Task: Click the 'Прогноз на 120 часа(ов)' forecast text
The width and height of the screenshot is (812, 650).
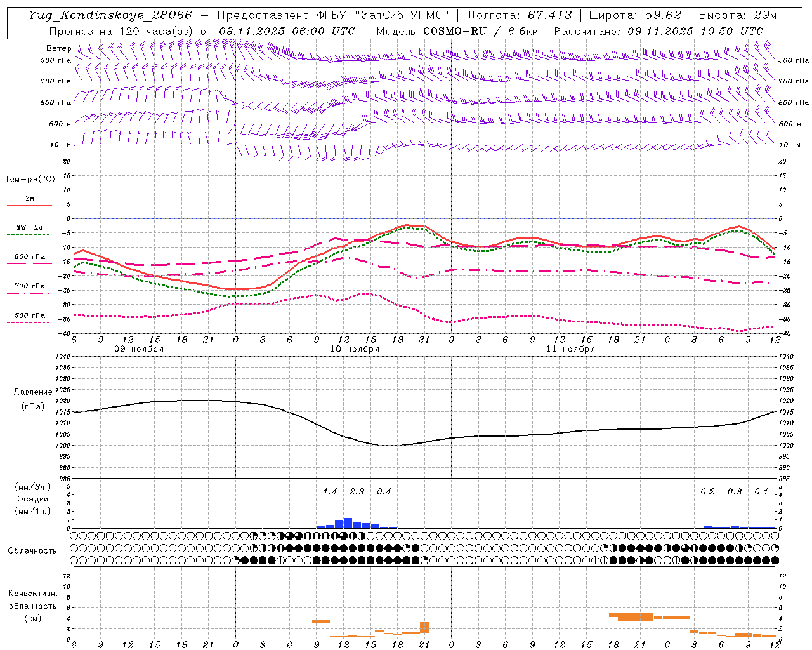Action: [122, 31]
